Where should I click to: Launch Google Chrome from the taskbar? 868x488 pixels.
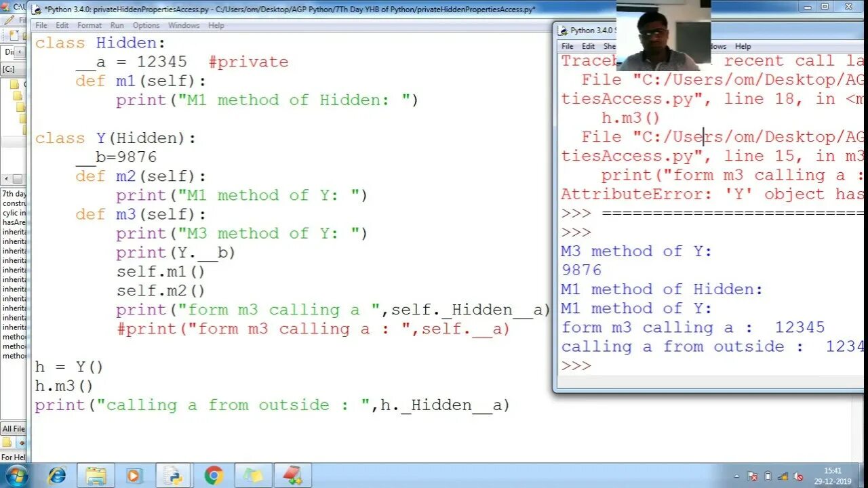pos(215,474)
